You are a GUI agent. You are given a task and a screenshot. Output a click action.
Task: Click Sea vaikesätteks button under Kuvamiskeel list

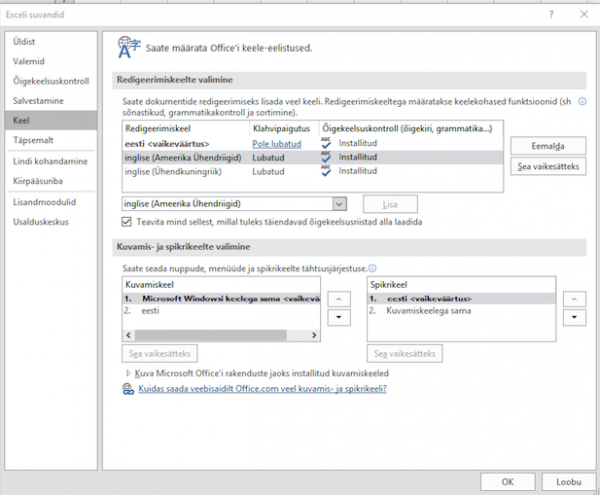(x=160, y=353)
